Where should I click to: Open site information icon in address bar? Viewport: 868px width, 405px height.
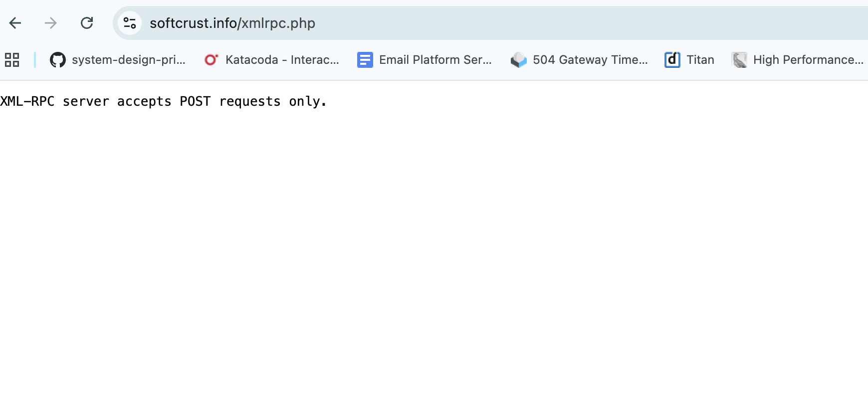[130, 23]
